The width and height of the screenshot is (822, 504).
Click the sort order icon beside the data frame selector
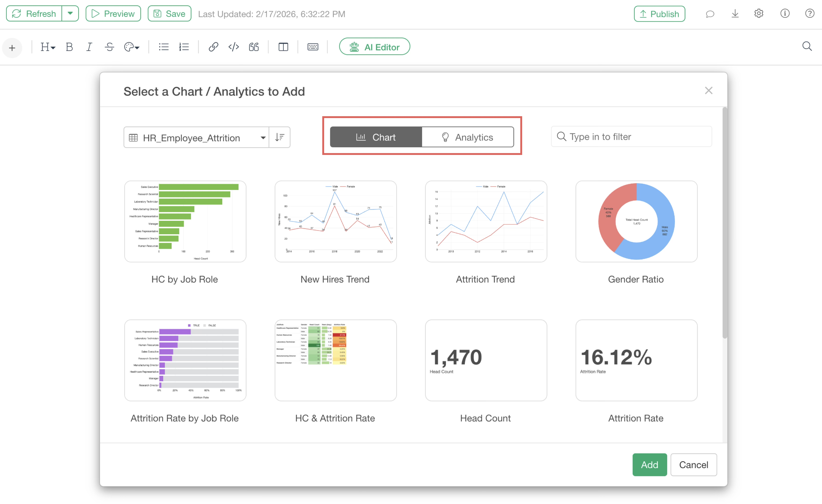click(280, 137)
